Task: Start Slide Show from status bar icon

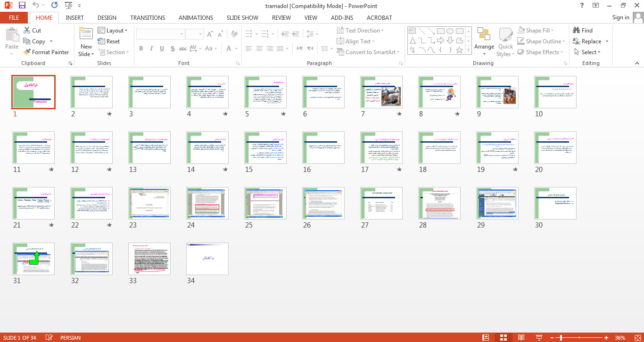Action: [x=539, y=337]
